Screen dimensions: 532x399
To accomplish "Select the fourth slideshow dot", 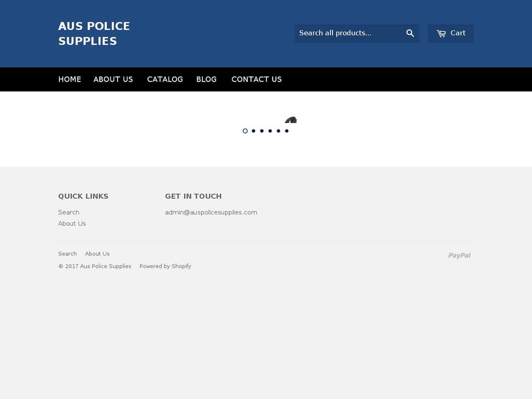I will point(270,131).
